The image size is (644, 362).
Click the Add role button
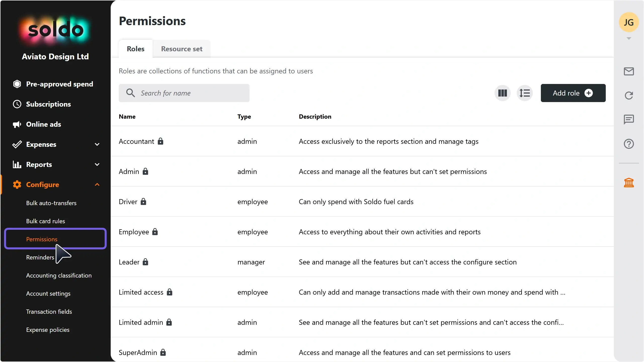[573, 93]
